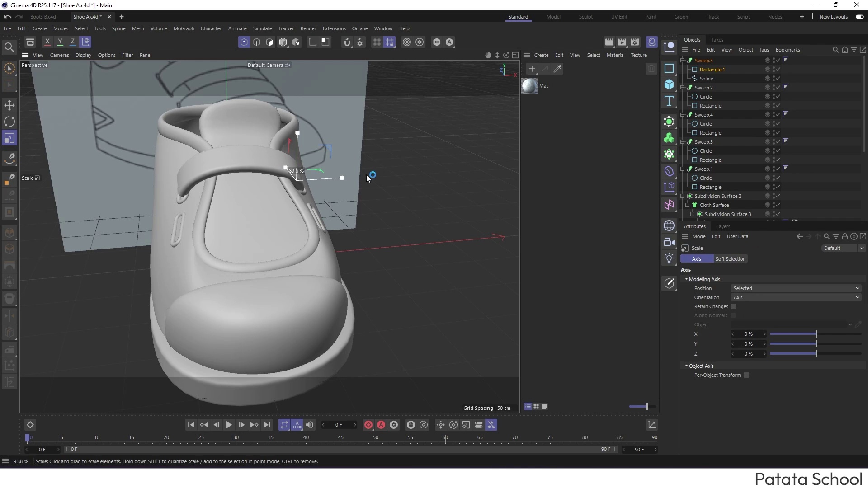Add a Camera object
The width and height of the screenshot is (868, 488).
[x=669, y=242]
